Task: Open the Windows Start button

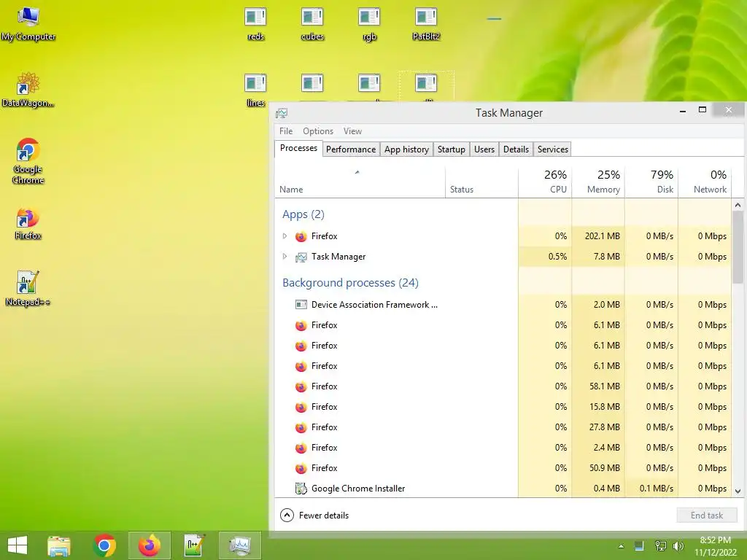Action: (18, 545)
